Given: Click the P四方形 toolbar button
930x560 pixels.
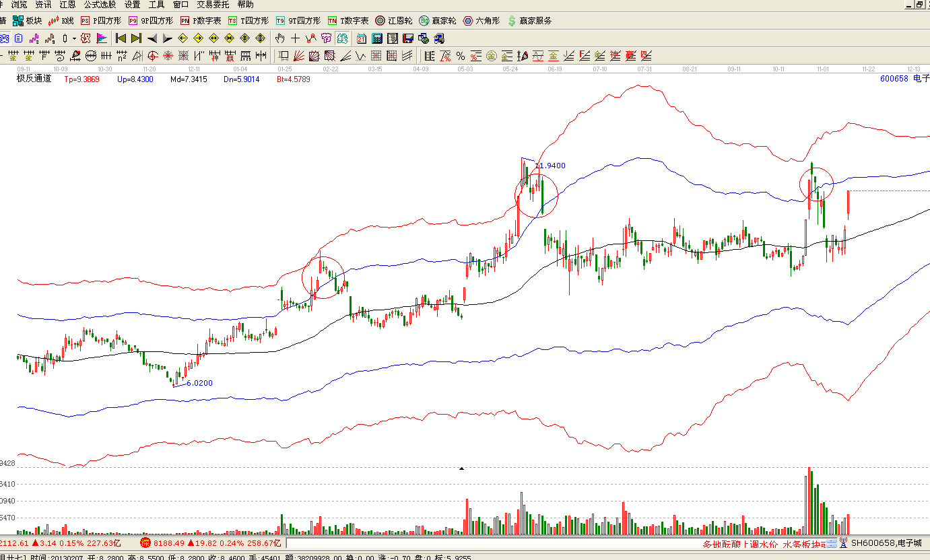Looking at the screenshot, I should coord(101,21).
